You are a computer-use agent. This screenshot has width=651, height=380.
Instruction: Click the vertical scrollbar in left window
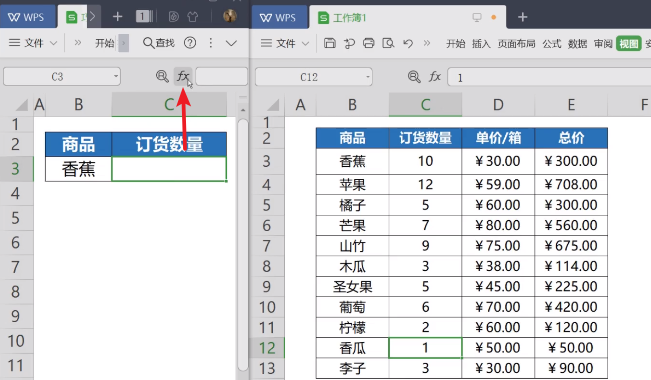(x=243, y=244)
